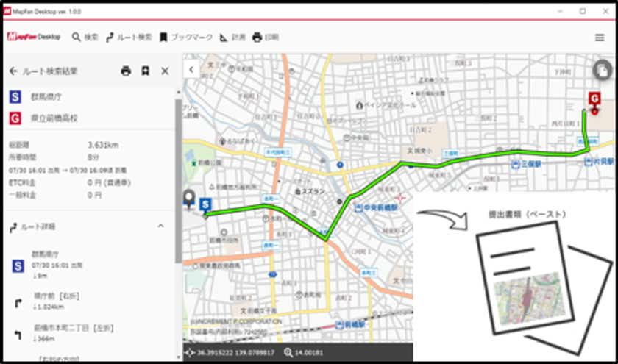Click the start point S marker on map
This screenshot has height=364, width=618.
(x=205, y=206)
